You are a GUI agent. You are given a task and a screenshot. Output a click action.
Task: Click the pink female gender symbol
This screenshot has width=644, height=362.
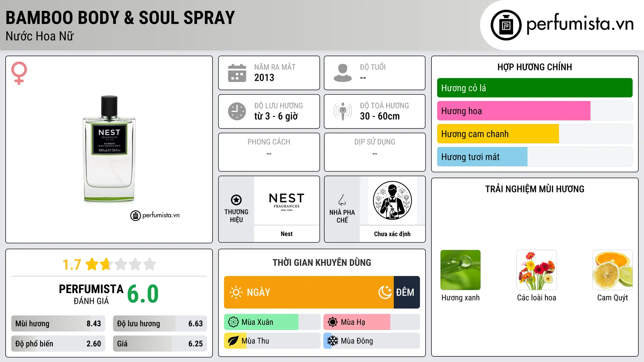(19, 73)
